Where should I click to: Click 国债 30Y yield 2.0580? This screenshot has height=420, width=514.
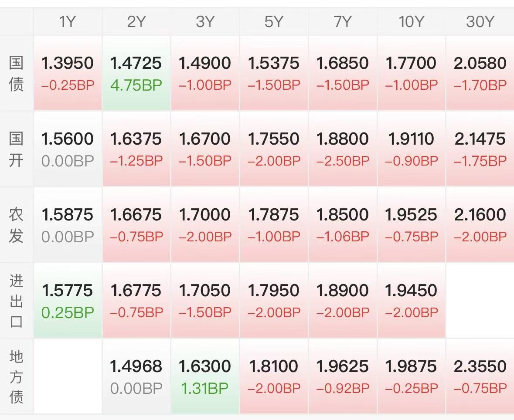(x=480, y=73)
